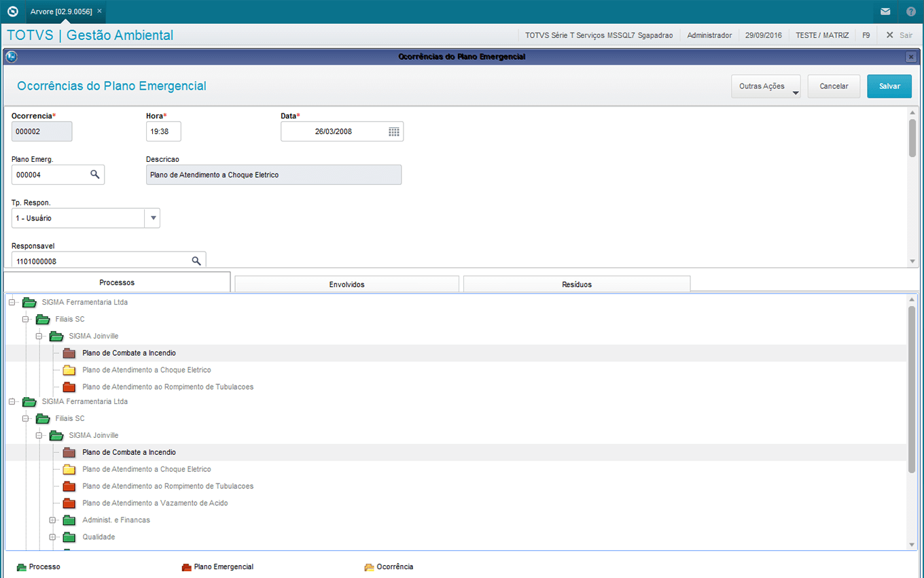Click the Plano Emerg. search magnifier icon
The width and height of the screenshot is (924, 578).
(x=95, y=175)
